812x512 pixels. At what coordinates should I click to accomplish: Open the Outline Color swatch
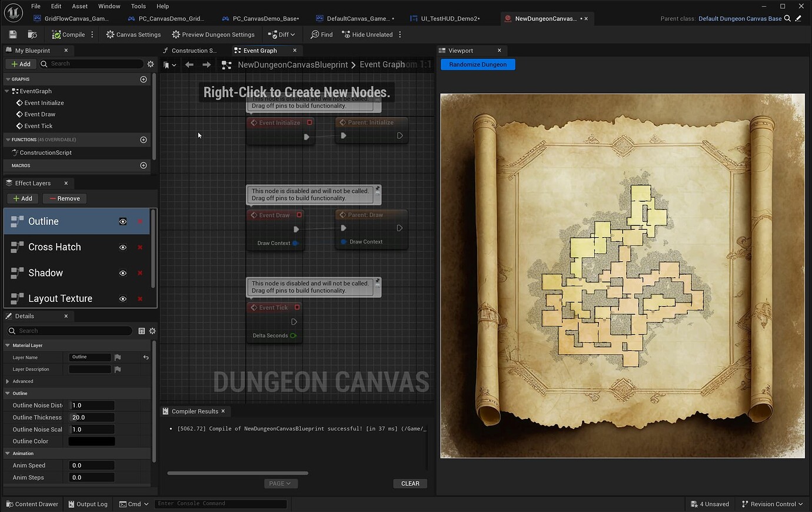[91, 441]
